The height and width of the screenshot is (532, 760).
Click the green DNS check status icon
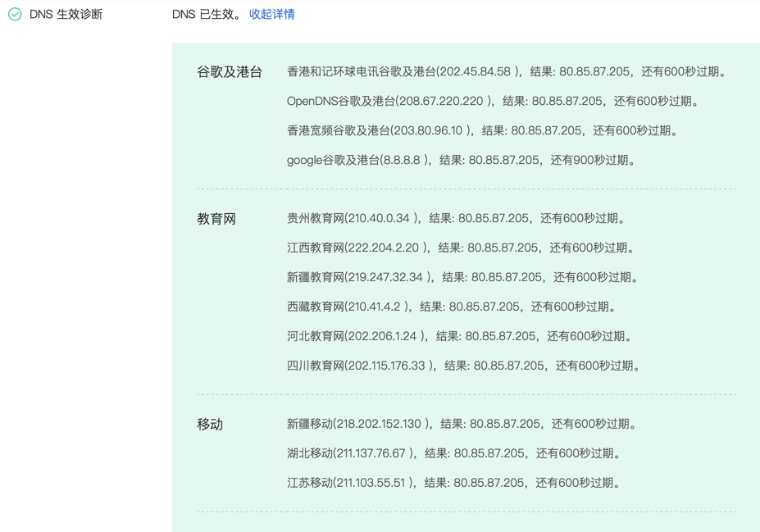click(x=15, y=14)
